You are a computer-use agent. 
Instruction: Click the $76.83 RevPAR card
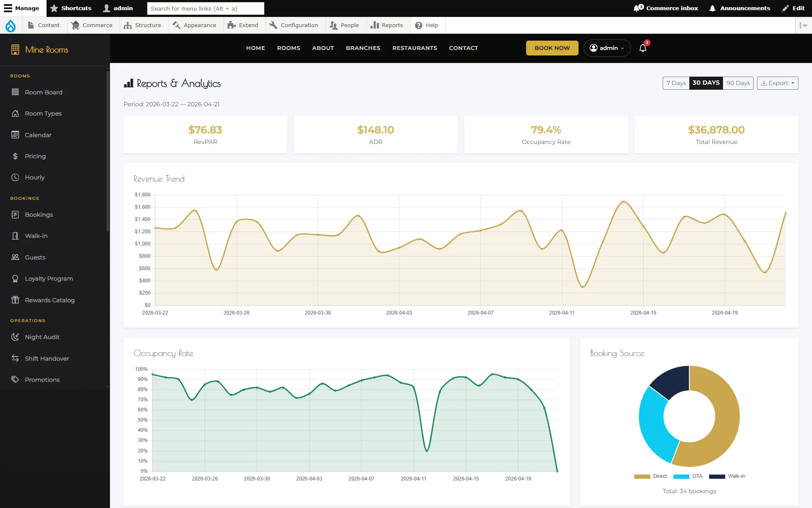(205, 135)
